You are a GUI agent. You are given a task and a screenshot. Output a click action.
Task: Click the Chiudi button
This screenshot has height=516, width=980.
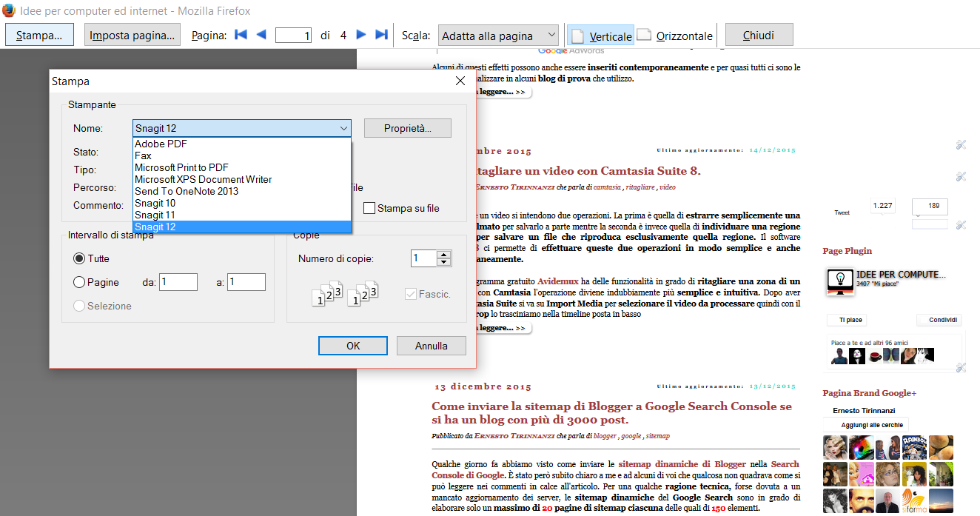759,35
